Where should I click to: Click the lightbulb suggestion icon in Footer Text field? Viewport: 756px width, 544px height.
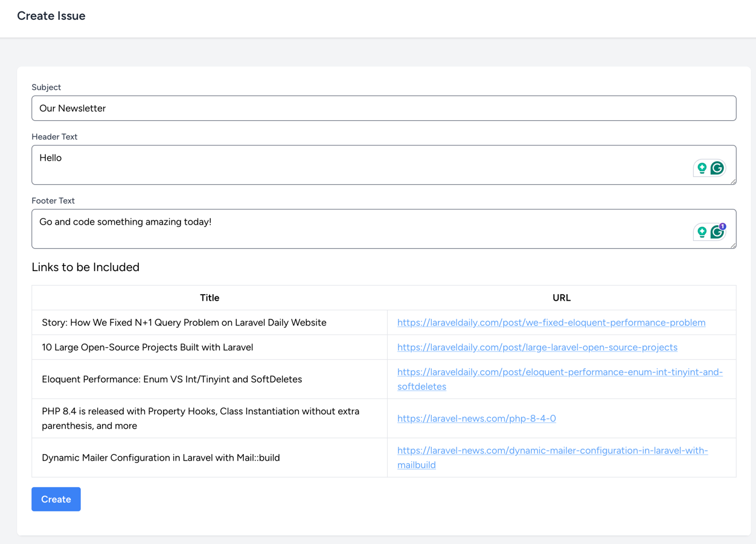(702, 232)
